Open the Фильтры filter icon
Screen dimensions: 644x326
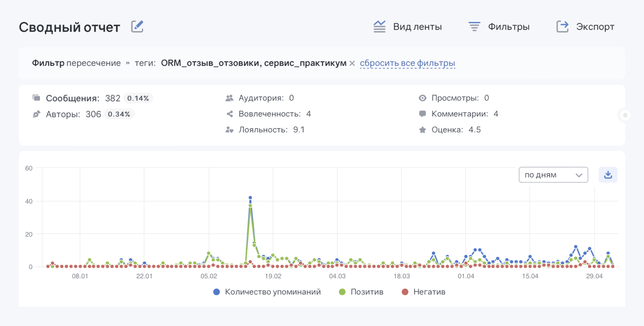click(x=475, y=27)
